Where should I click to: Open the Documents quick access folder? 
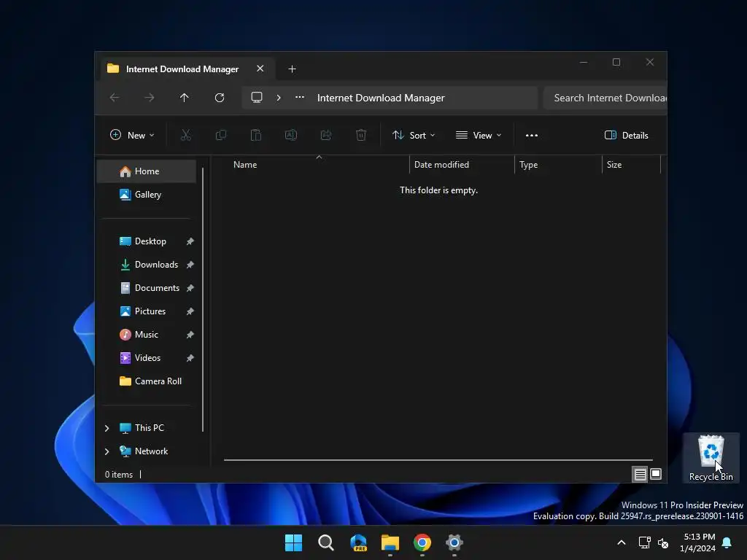tap(146, 288)
